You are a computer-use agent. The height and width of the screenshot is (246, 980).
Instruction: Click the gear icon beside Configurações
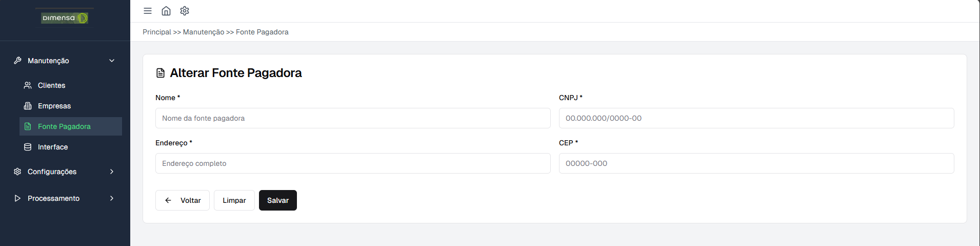(x=17, y=172)
